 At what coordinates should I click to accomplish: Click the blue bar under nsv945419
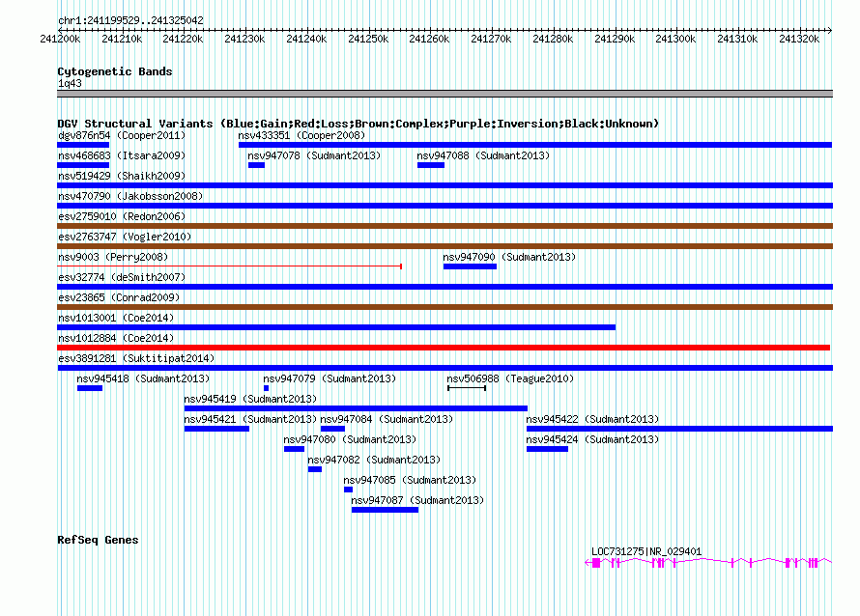356,408
